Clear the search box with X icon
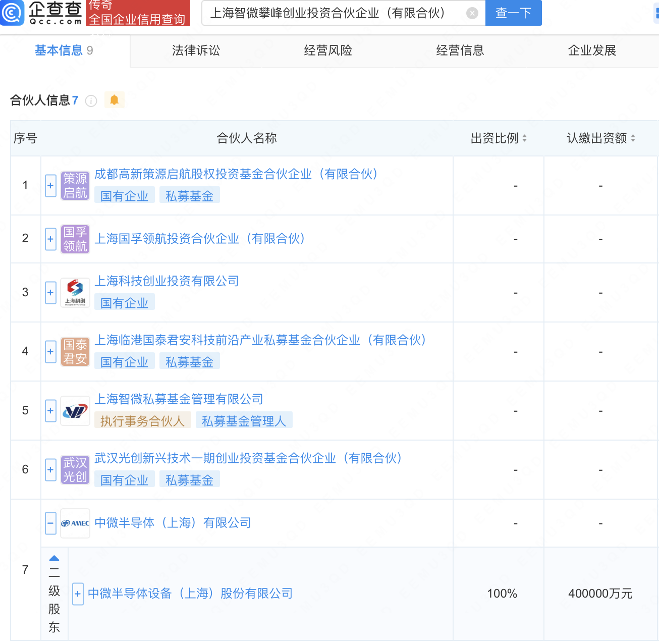Viewport: 659px width, 644px height. point(472,13)
